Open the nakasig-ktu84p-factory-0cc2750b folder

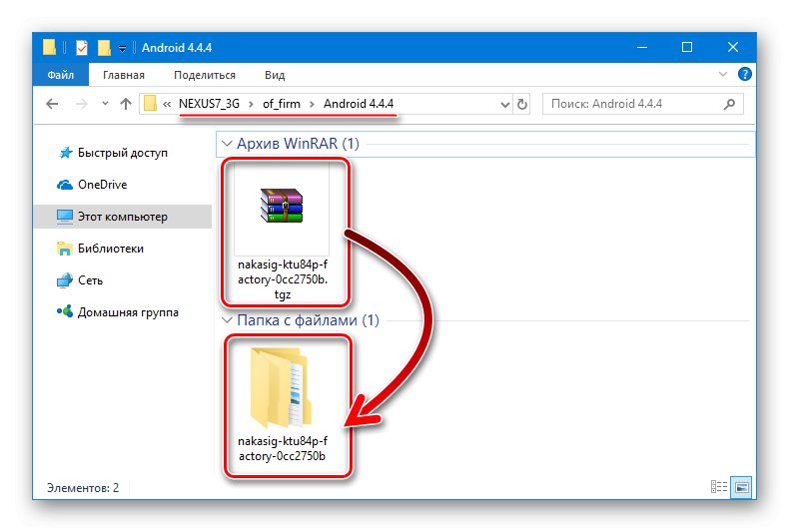pos(282,405)
